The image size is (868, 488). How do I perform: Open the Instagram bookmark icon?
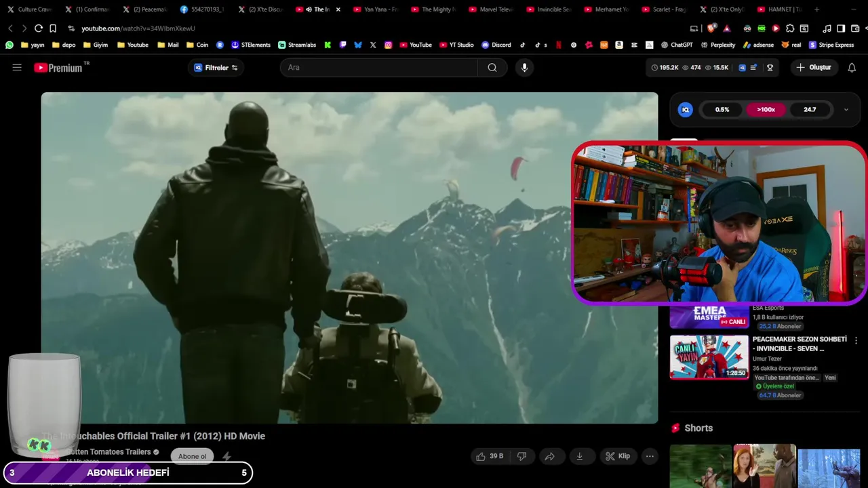click(x=388, y=45)
